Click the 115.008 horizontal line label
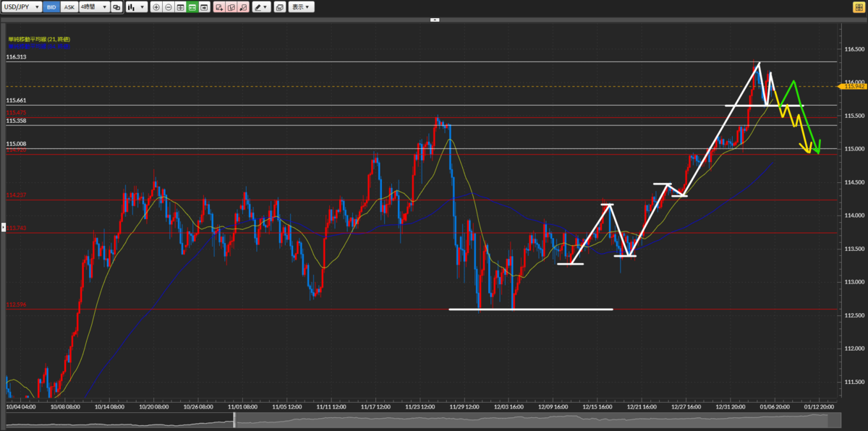 16,144
